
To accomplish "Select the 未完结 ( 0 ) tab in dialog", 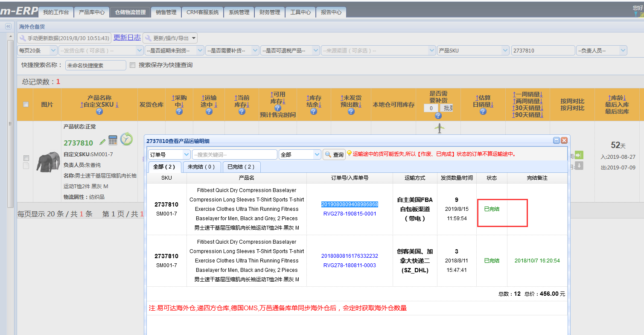I will 201,167.
